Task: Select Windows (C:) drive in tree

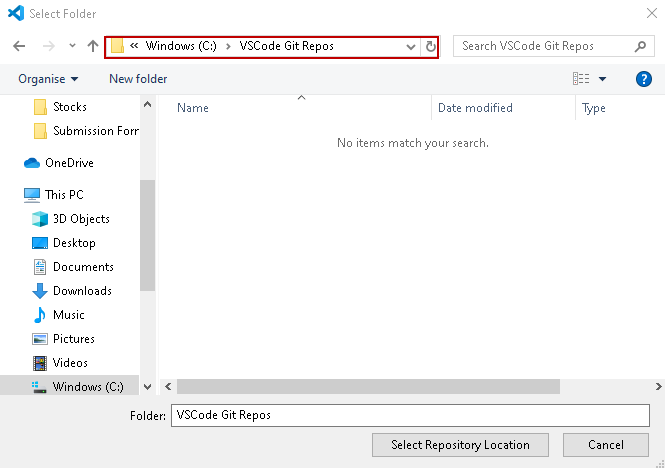Action: pos(88,387)
